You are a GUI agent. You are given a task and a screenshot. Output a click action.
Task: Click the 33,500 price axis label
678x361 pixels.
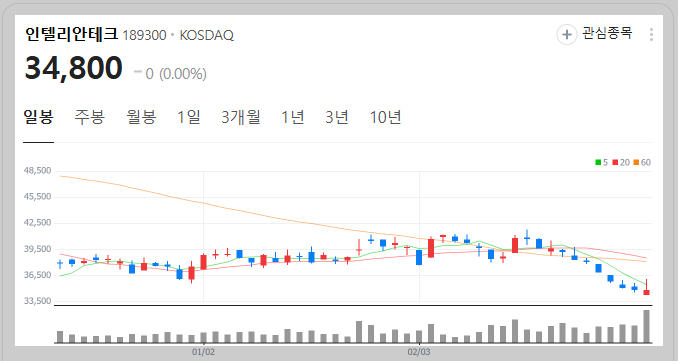[x=38, y=301]
